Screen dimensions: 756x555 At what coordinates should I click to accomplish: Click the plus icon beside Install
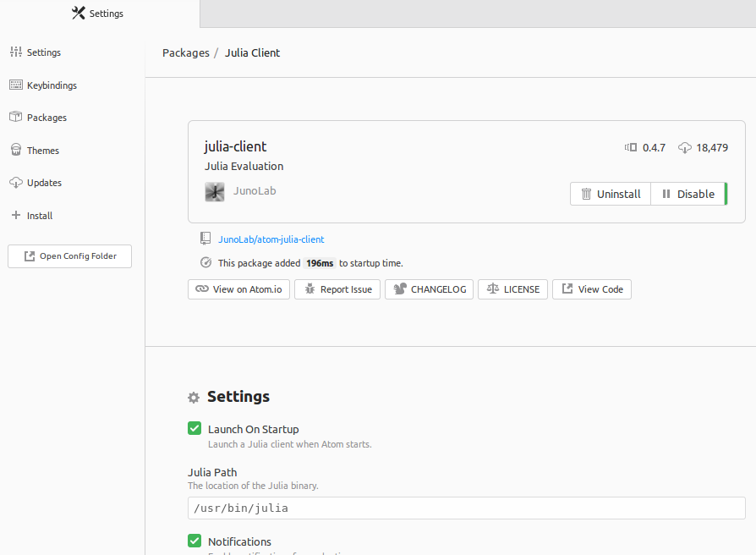[x=16, y=215]
